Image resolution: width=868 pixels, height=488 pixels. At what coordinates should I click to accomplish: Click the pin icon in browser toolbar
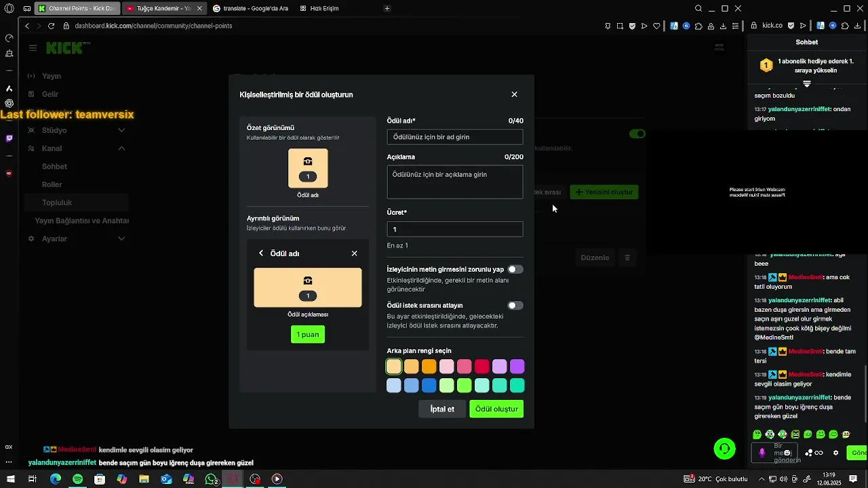click(608, 26)
